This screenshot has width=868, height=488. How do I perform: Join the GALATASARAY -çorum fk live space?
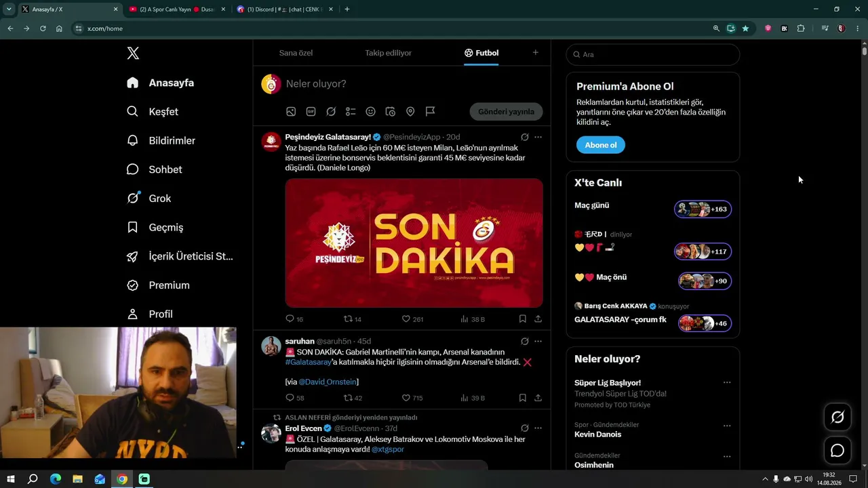click(x=705, y=323)
